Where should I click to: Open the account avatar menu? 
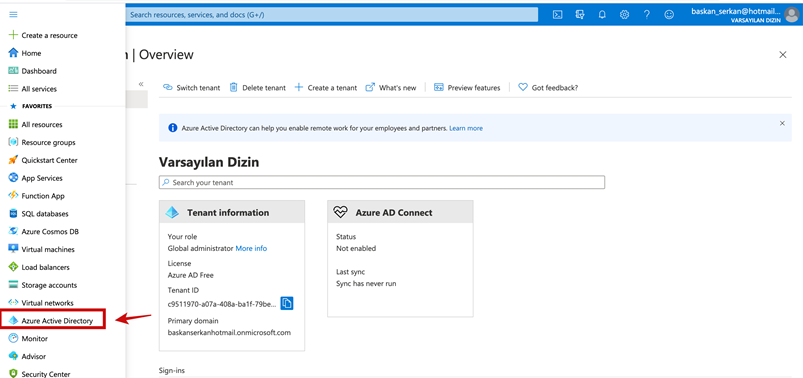[791, 15]
